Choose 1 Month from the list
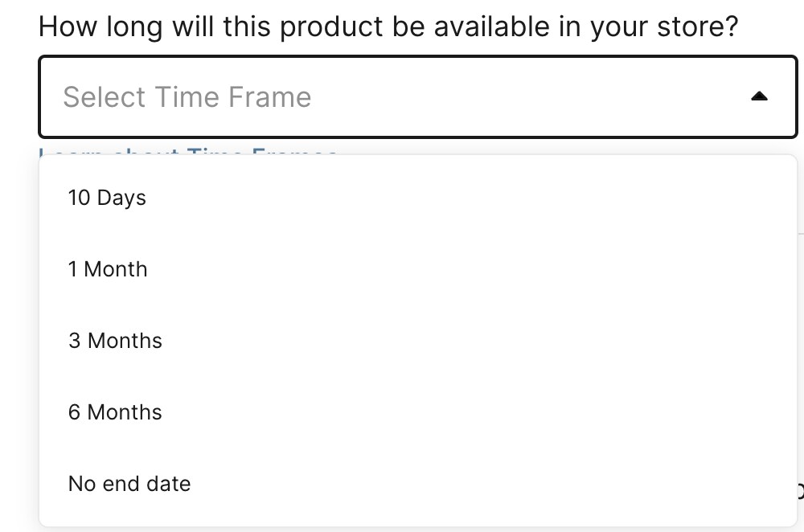Screen dimensions: 804x532 (x=108, y=269)
